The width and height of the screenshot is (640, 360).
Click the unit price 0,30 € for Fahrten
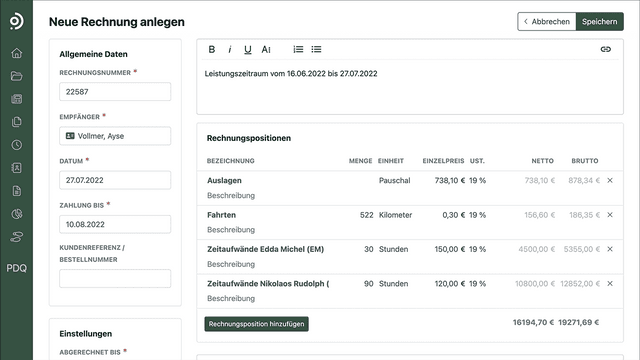point(453,215)
